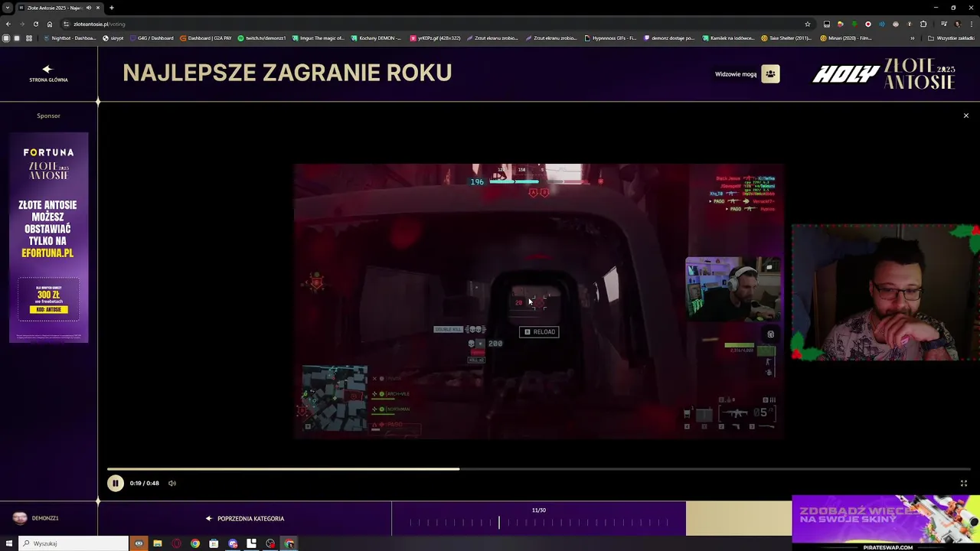Open the tab search dropdown arrow

tap(7, 8)
